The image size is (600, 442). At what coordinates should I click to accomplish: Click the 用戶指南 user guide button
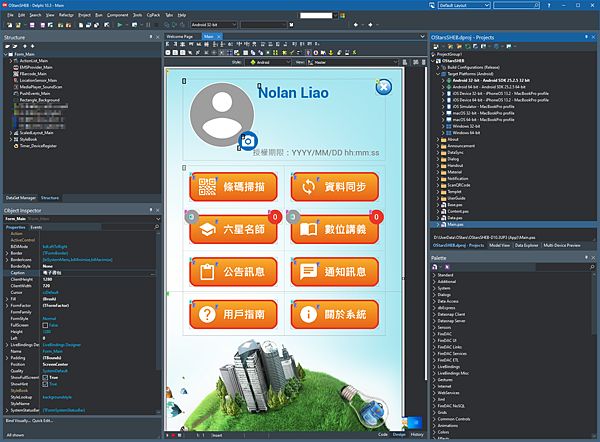(x=233, y=314)
